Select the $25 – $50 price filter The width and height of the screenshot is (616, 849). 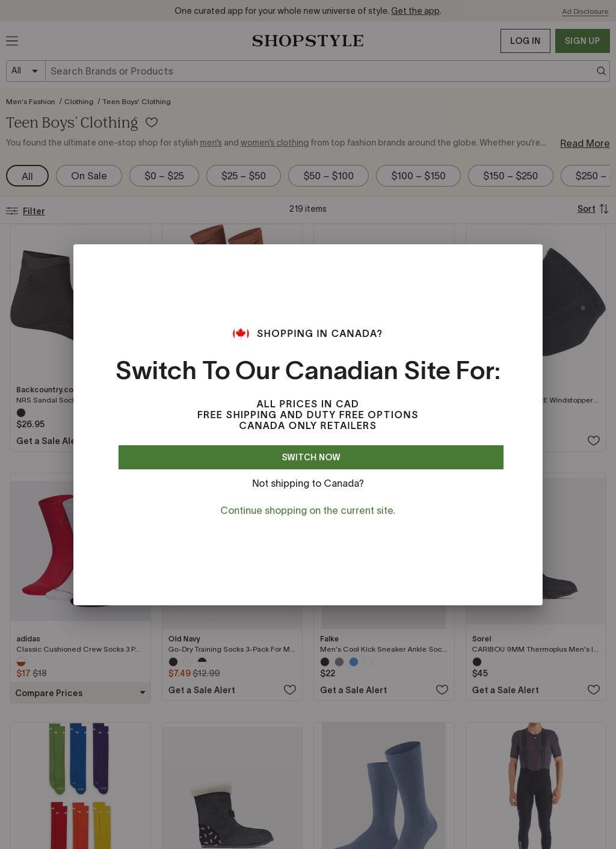coord(244,176)
